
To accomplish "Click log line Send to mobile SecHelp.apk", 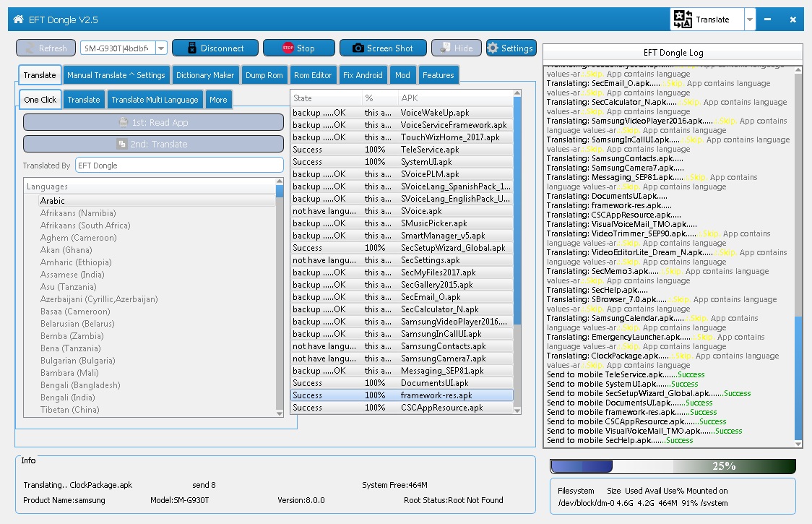I will 620,440.
